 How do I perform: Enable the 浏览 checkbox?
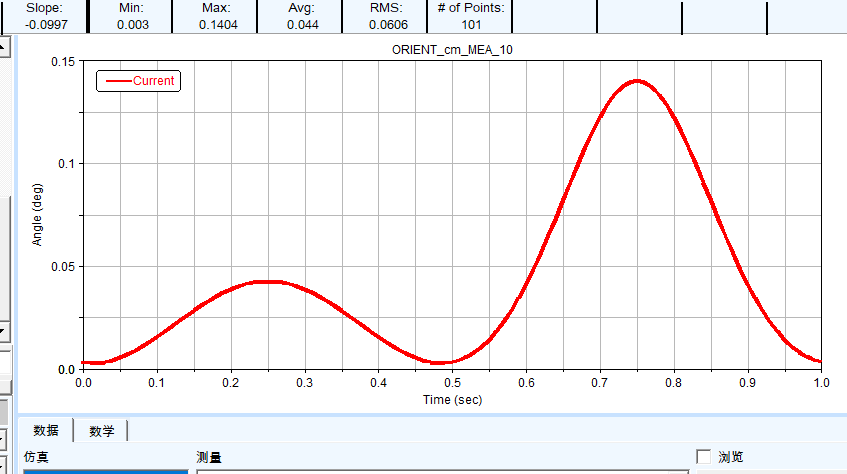click(703, 457)
